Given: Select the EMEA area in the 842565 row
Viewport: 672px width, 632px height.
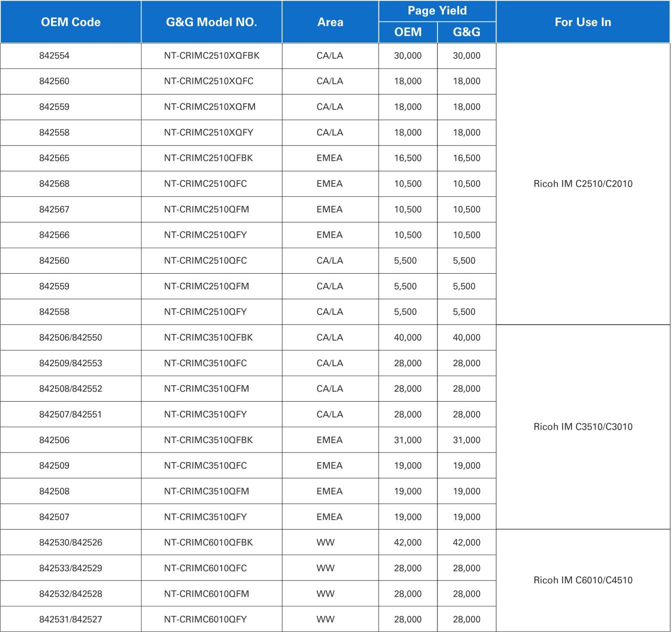Looking at the screenshot, I should [329, 158].
